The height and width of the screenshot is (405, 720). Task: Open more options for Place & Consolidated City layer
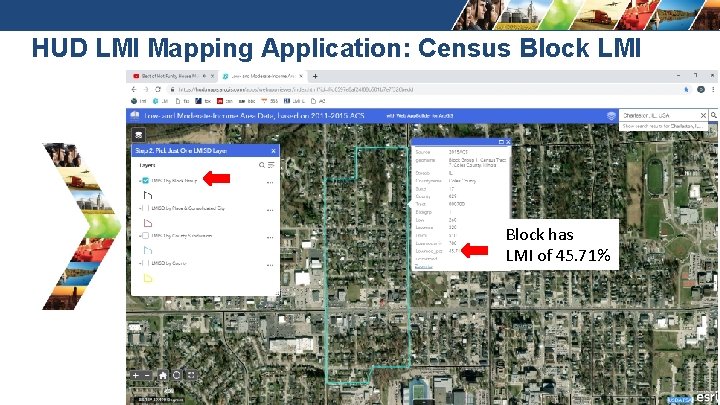[x=270, y=210]
